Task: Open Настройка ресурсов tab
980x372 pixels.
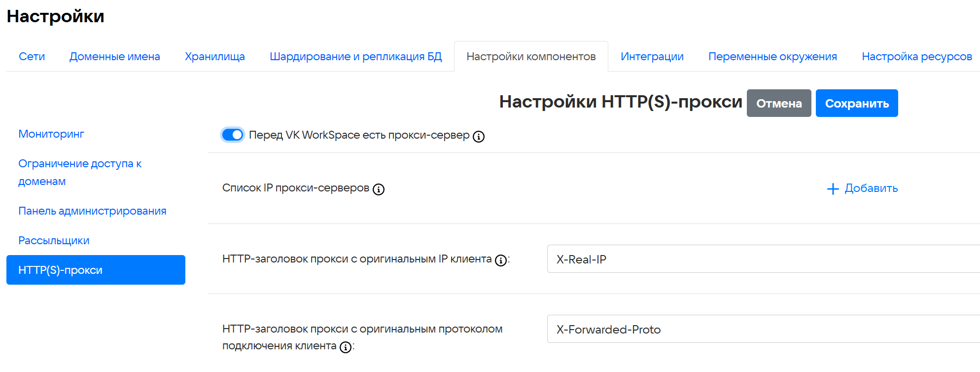Action: click(x=916, y=57)
